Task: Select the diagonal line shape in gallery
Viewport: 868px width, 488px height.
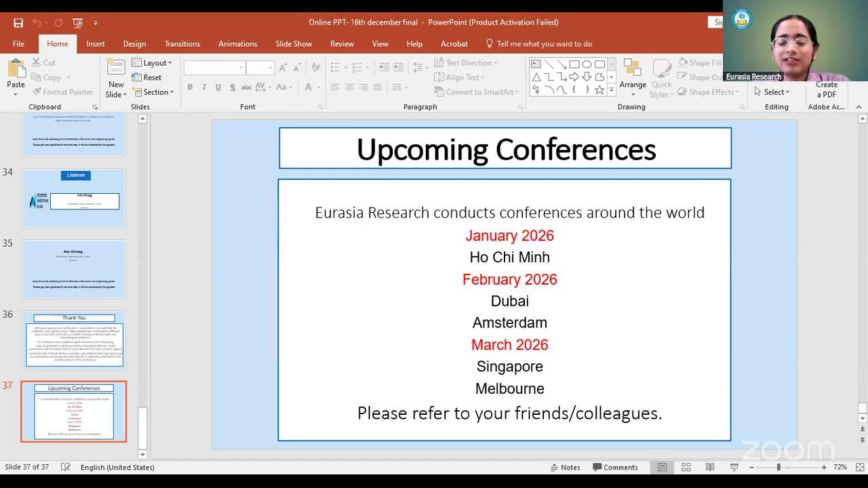Action: point(549,64)
